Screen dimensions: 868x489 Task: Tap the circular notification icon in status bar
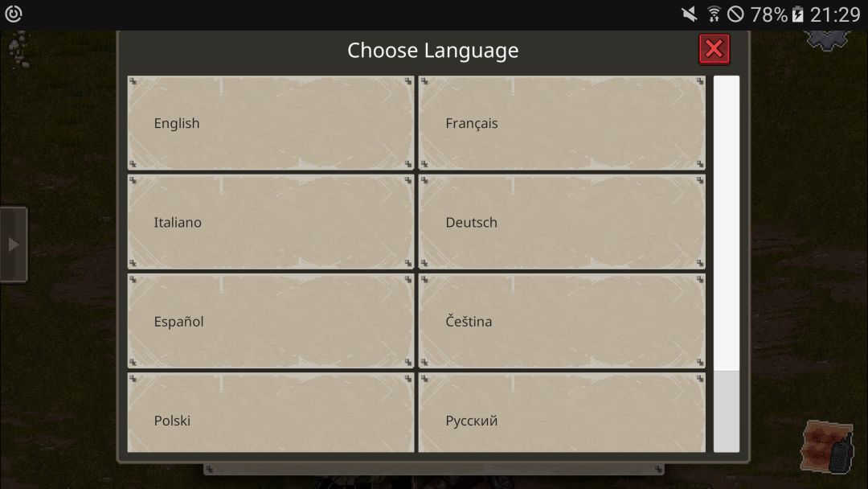click(x=14, y=14)
